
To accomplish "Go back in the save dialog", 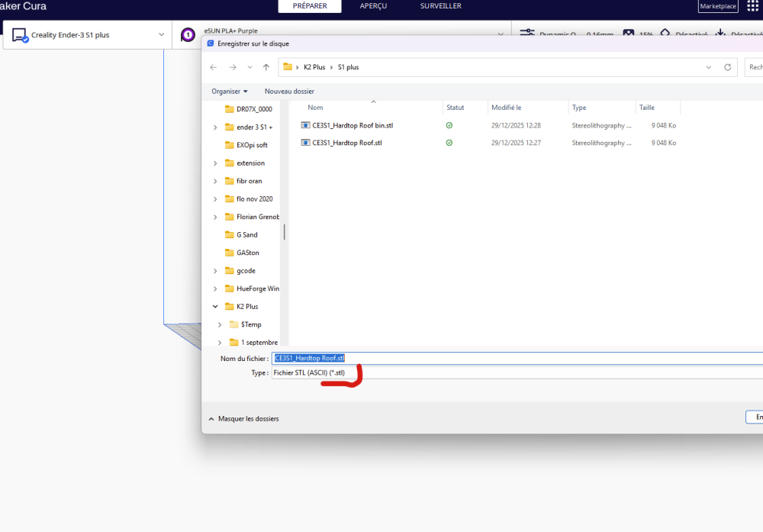I will pos(213,67).
